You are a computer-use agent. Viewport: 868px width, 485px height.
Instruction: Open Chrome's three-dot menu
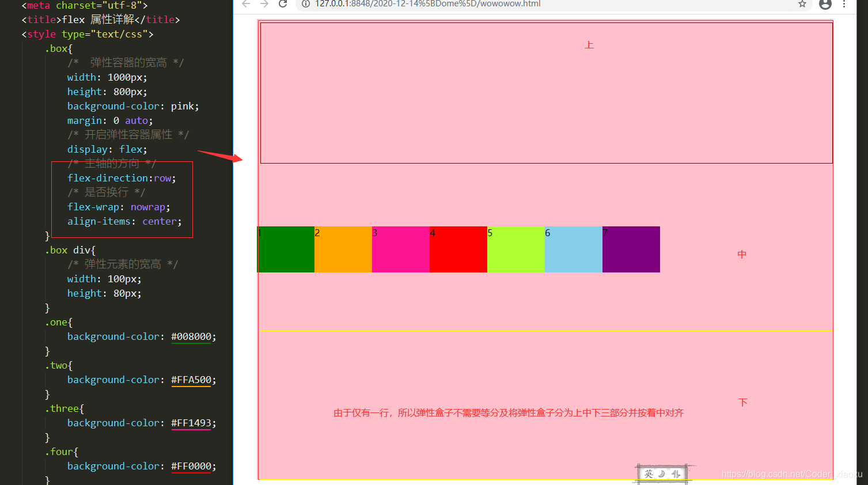[844, 3]
